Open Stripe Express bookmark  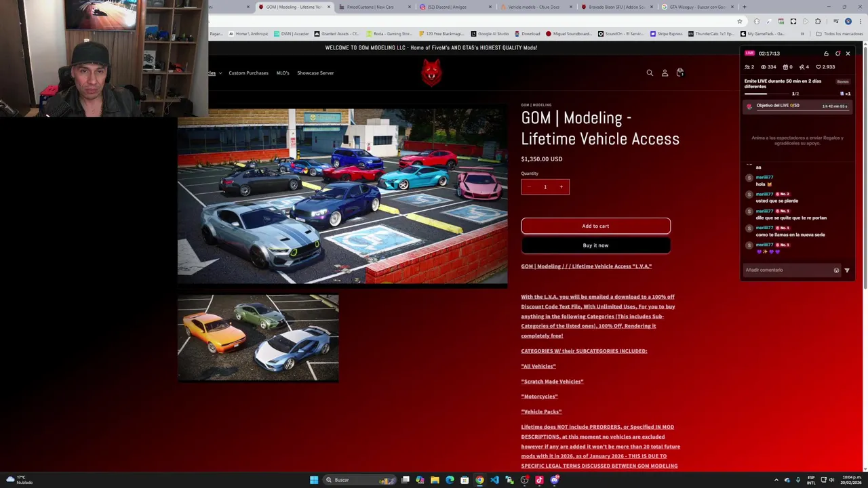pyautogui.click(x=667, y=34)
